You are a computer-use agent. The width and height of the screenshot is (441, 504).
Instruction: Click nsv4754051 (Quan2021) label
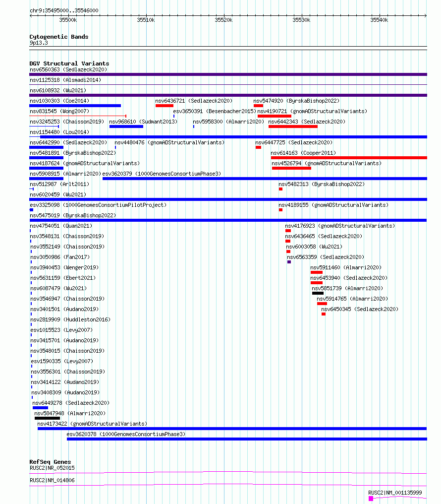61,226
